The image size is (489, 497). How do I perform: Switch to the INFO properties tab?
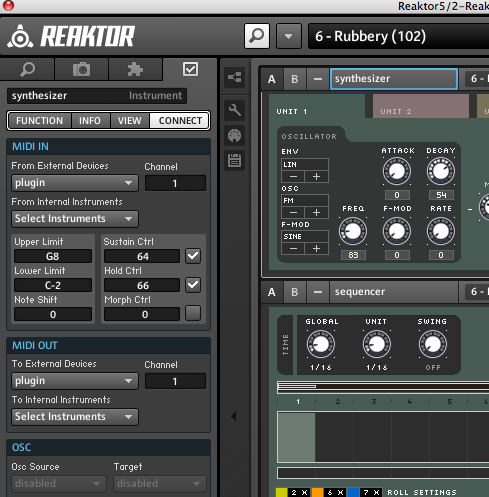coord(90,120)
